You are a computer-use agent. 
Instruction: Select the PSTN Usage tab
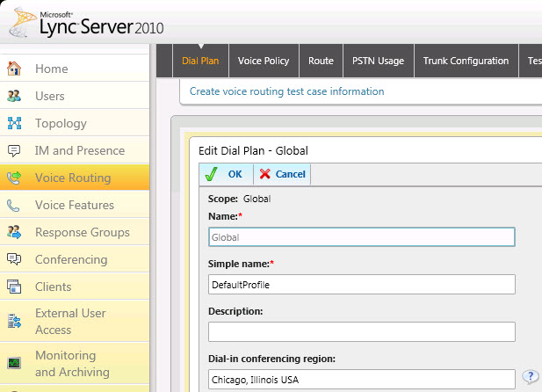tap(378, 61)
